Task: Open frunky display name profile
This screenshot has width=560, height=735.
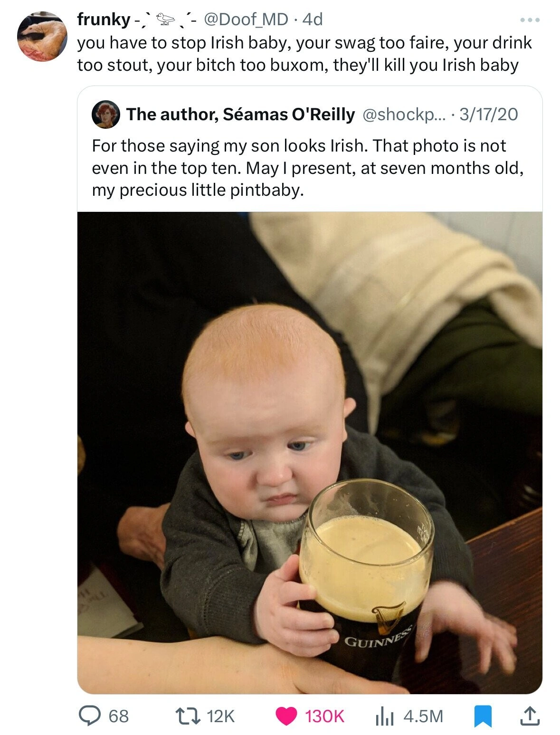Action: tap(104, 19)
